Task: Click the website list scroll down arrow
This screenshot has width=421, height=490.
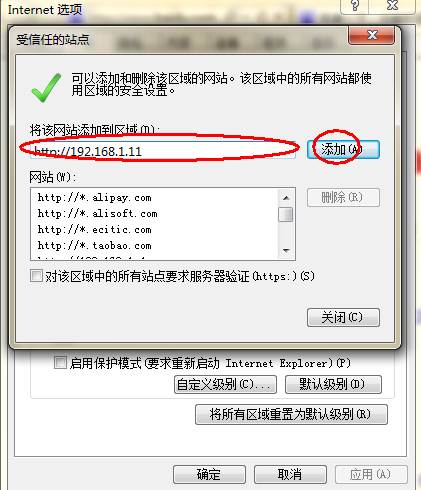Action: [x=286, y=250]
